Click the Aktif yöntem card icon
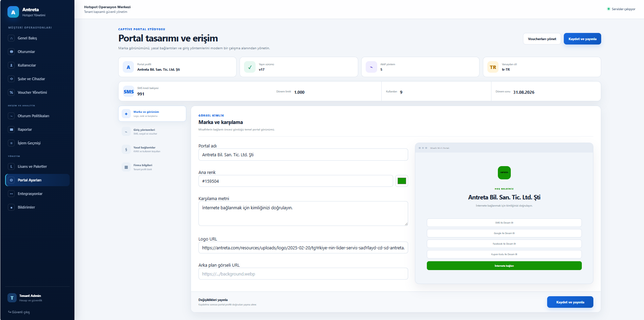Viewport: 644px width, 320px height. coord(371,67)
